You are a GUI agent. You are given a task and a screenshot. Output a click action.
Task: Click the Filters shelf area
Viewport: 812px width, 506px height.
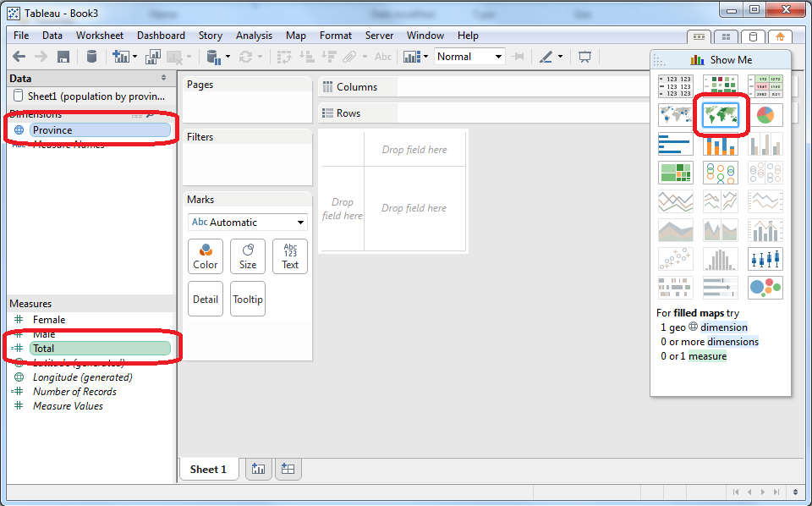pyautogui.click(x=248, y=157)
